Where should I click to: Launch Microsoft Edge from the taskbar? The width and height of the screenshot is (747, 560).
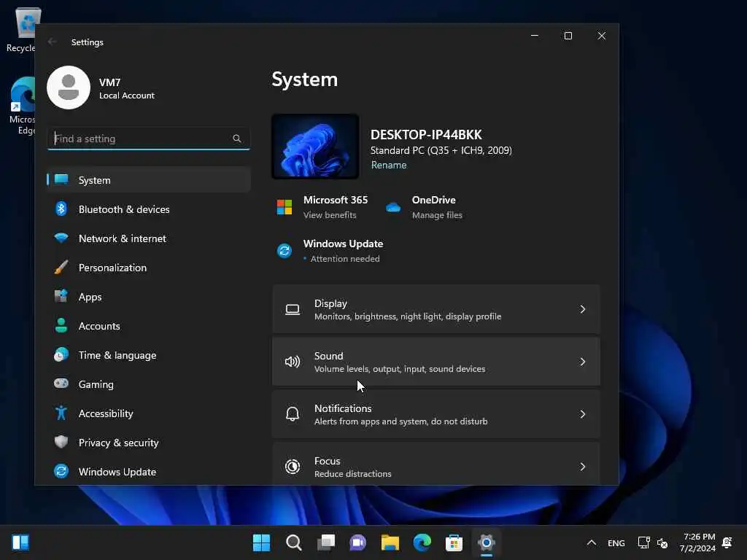pyautogui.click(x=422, y=542)
